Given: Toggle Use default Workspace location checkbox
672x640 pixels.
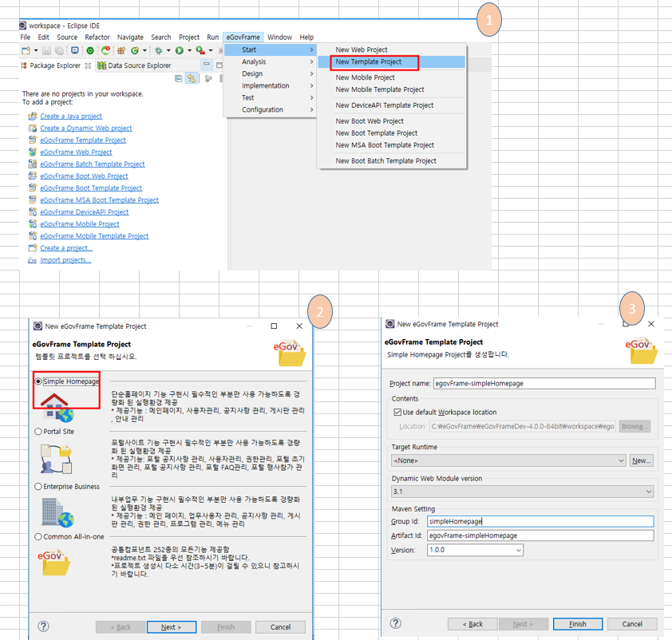Looking at the screenshot, I should point(397,412).
